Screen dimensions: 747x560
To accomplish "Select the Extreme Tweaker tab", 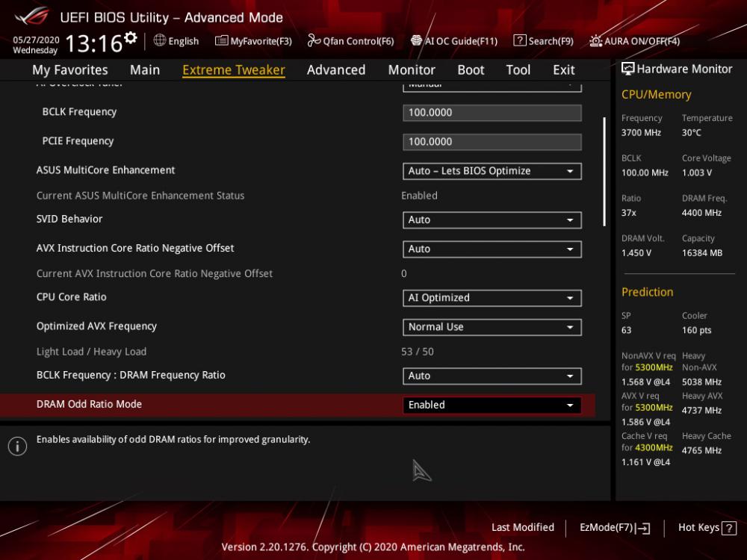I will pos(234,70).
